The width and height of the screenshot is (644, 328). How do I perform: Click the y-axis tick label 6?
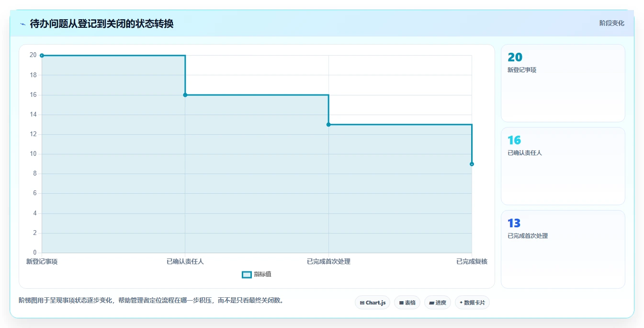pyautogui.click(x=35, y=194)
